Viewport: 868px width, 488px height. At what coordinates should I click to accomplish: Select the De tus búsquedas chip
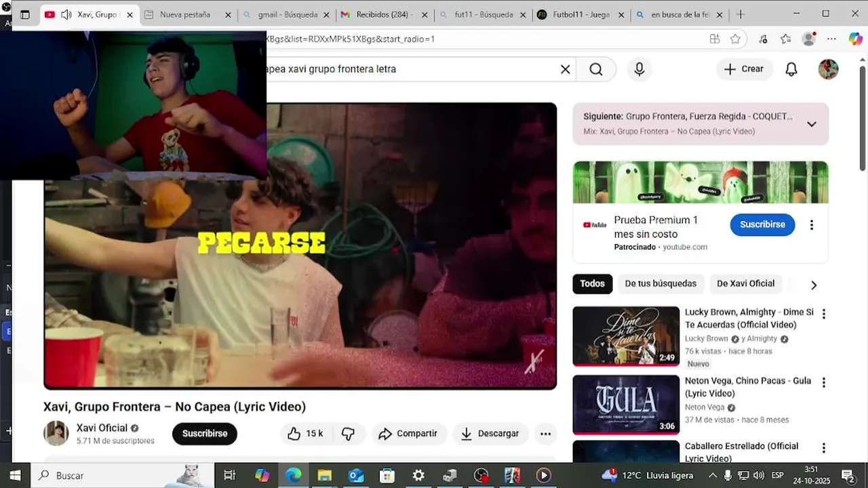click(660, 284)
